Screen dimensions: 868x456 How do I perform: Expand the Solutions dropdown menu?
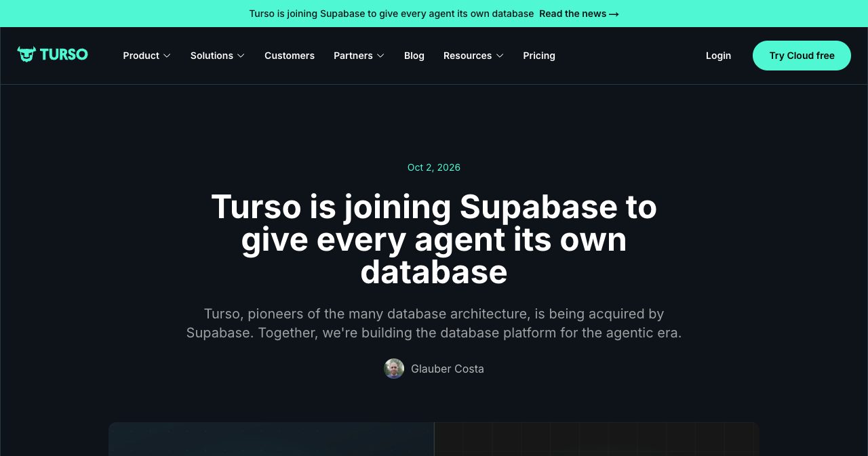coord(217,56)
